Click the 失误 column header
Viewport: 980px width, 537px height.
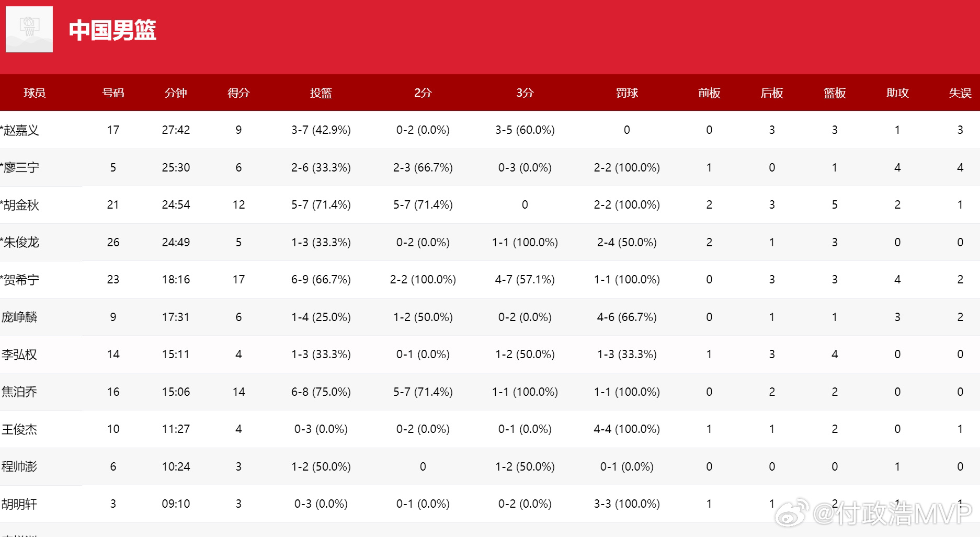(960, 93)
